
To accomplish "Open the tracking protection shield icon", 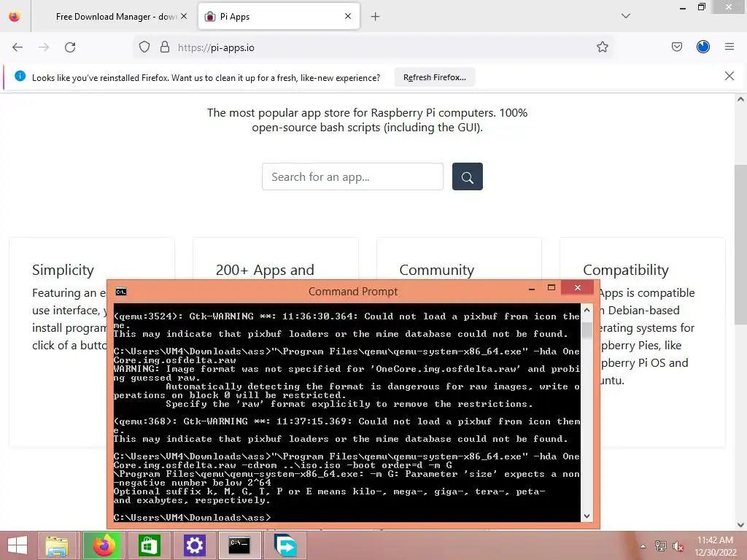I will (x=144, y=47).
